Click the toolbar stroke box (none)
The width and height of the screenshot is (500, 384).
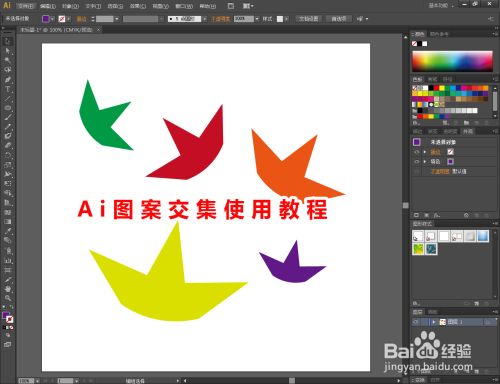(x=10, y=319)
